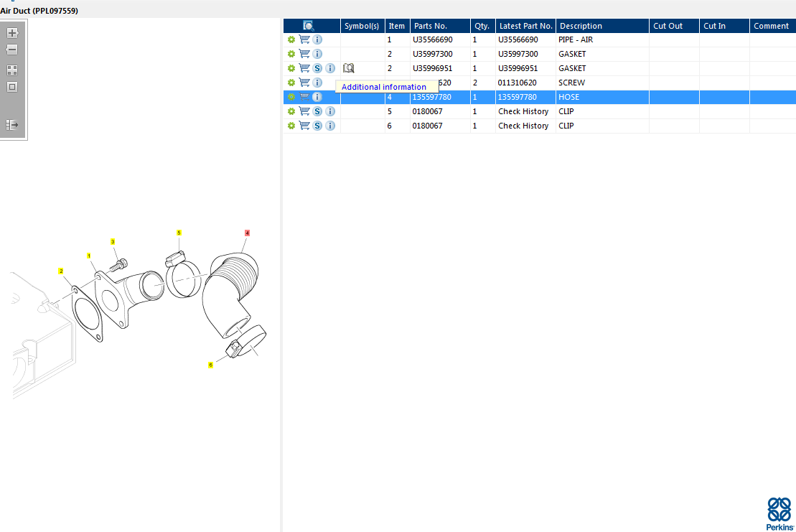Sort by the Parts No. column header

[x=440, y=26]
